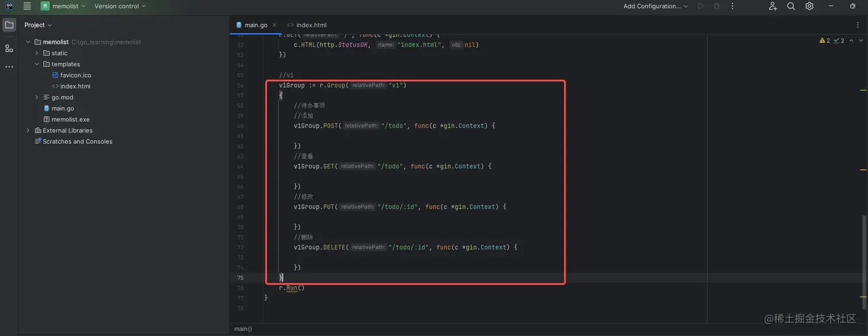The height and width of the screenshot is (336, 868).
Task: Open the Project view mode dropdown
Action: 38,25
